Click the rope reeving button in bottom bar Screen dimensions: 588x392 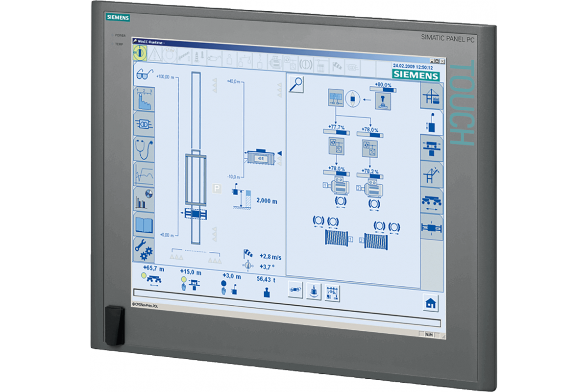[x=332, y=292]
